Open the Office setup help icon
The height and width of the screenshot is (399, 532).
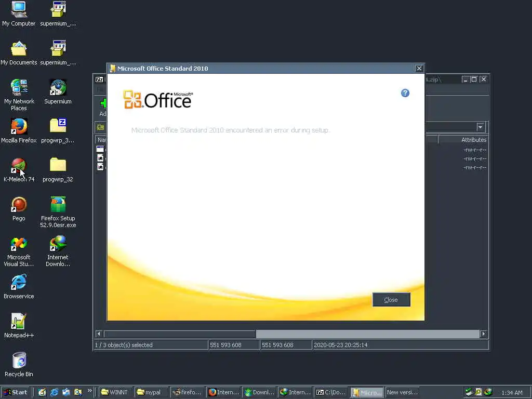(405, 93)
